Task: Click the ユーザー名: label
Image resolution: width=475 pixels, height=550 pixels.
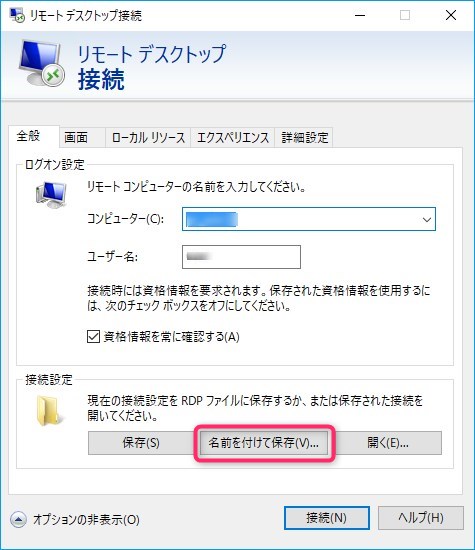Action: point(112,257)
